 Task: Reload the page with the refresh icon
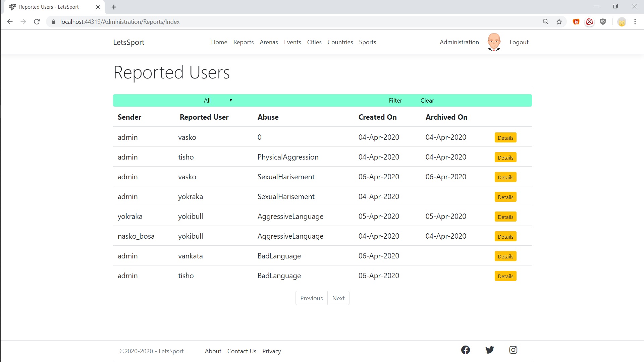[x=37, y=22]
